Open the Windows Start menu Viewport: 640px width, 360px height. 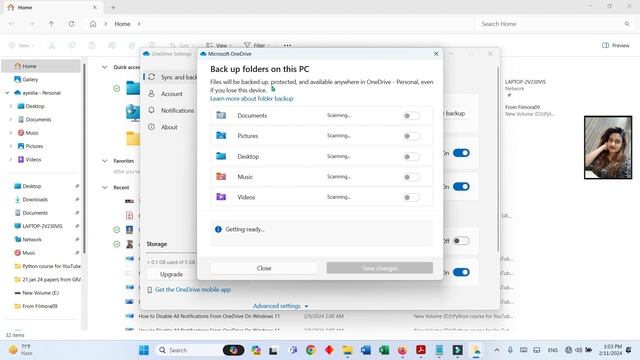[144, 350]
